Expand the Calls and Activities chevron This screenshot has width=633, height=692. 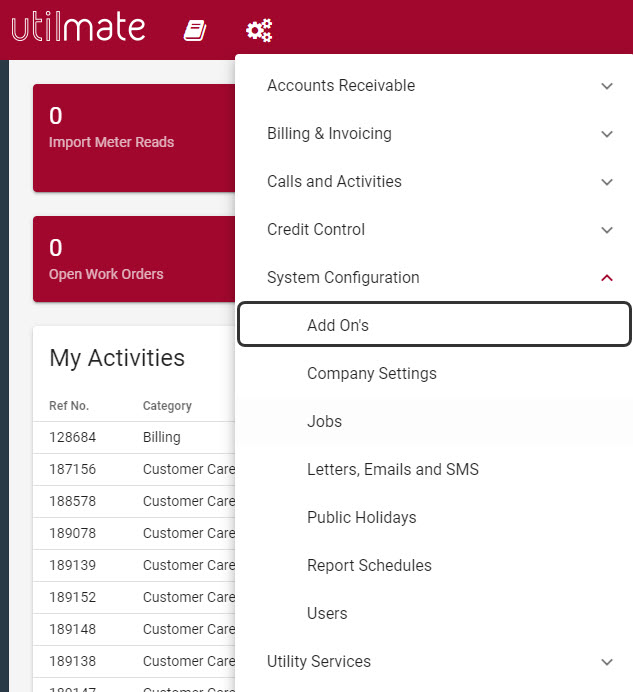point(606,182)
